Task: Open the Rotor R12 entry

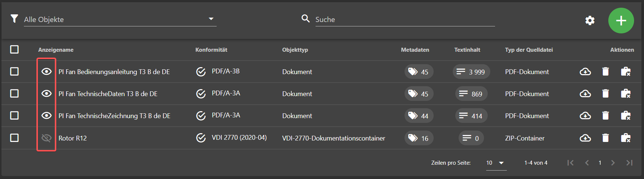Action: pyautogui.click(x=72, y=138)
